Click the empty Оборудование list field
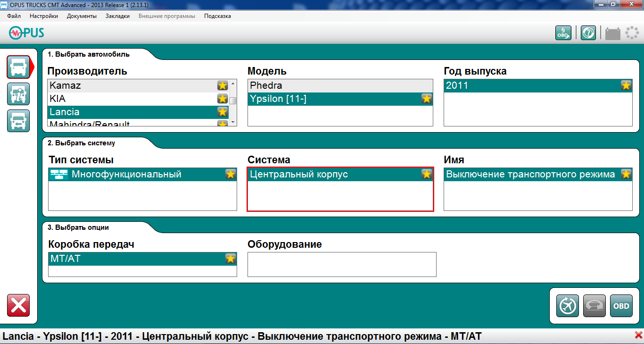This screenshot has height=344, width=644. (341, 264)
